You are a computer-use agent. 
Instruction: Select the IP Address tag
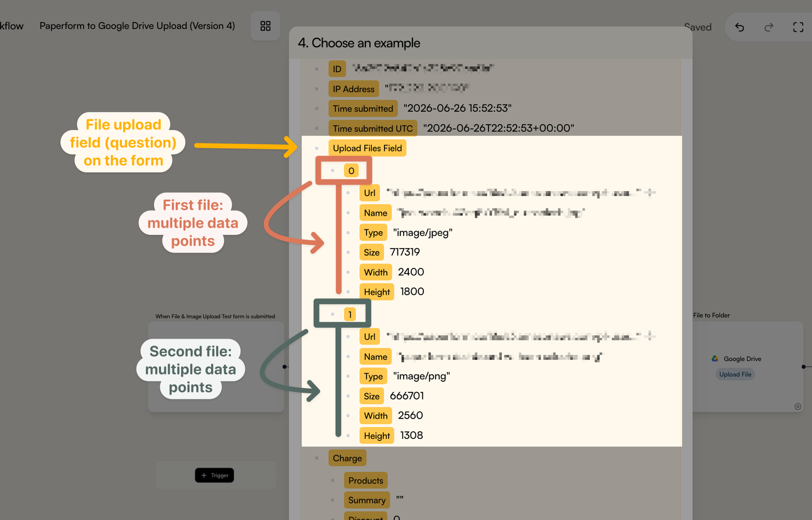[354, 89]
